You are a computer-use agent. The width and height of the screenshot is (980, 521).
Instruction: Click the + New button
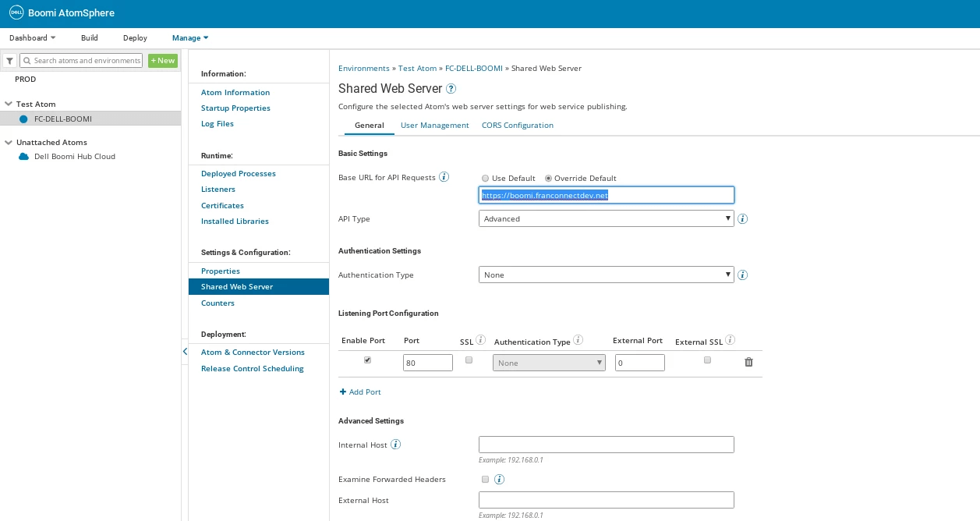tap(163, 61)
